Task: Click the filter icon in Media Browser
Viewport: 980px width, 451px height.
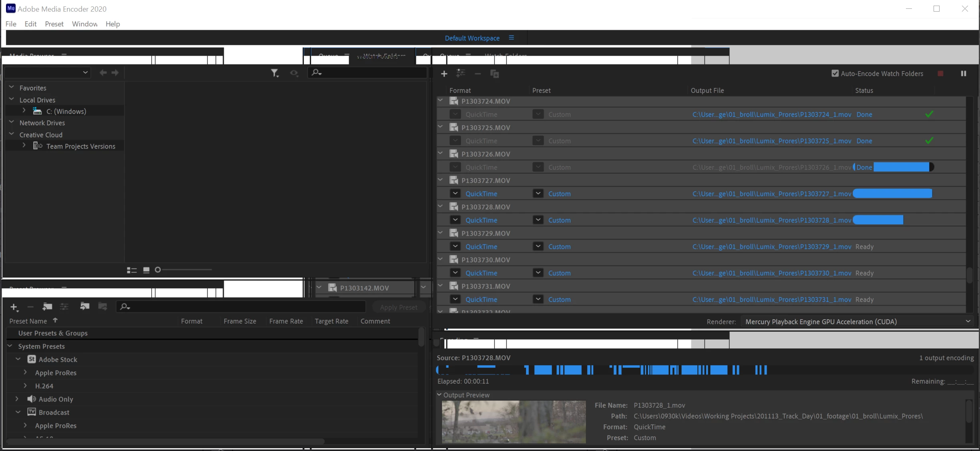Action: coord(274,73)
